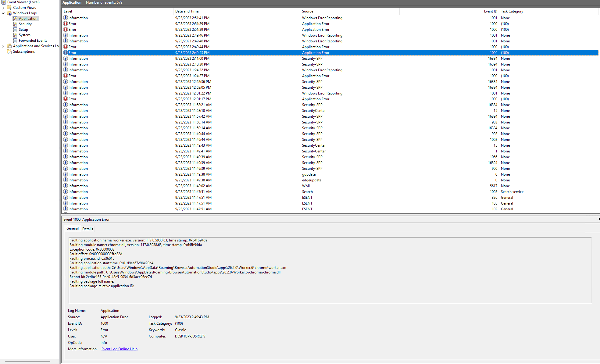Collapse the Windows Logs node
600x364 pixels.
click(3, 13)
